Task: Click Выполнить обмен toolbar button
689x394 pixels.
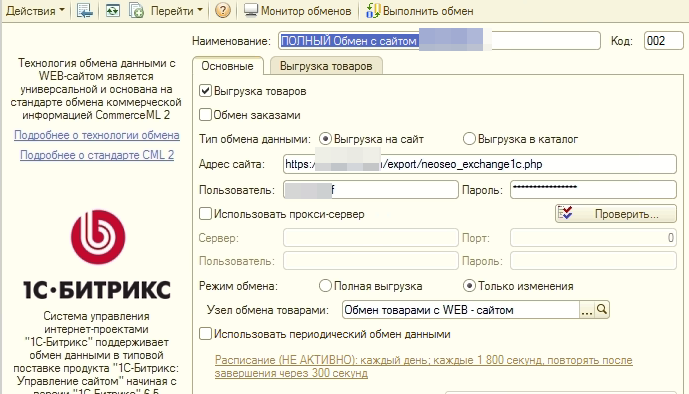Action: pos(420,11)
